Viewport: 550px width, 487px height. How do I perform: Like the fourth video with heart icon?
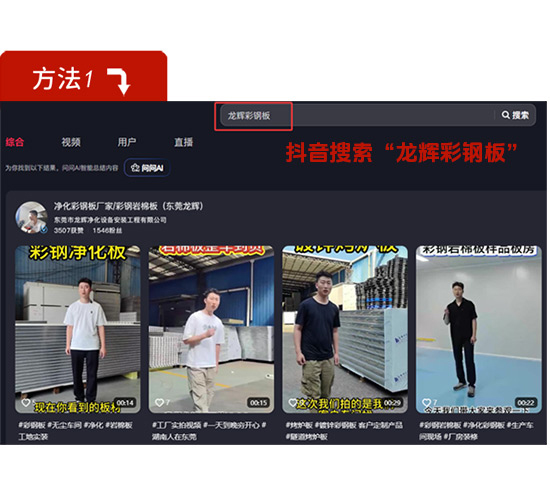[427, 402]
